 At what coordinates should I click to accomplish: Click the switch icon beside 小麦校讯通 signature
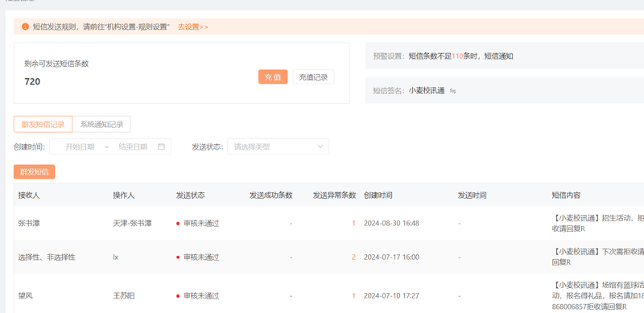click(452, 91)
